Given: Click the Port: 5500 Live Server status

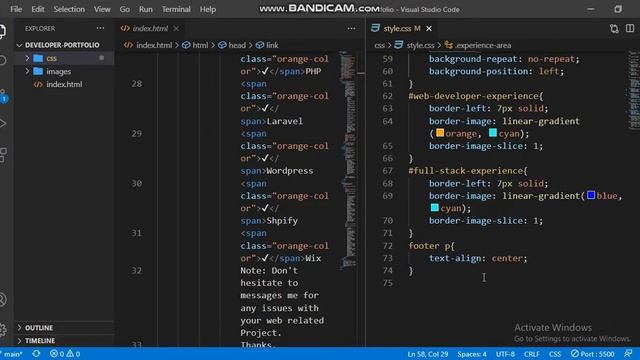Looking at the screenshot, I should click(x=592, y=353).
